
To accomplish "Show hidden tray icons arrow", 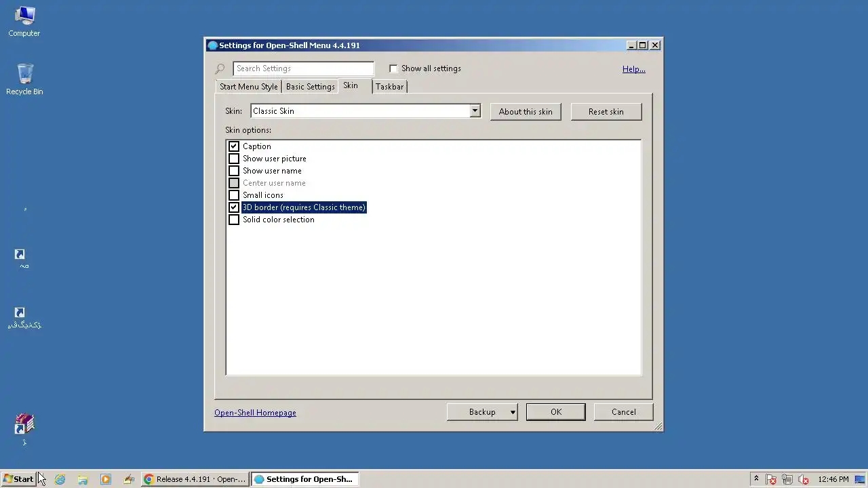I will pos(756,479).
